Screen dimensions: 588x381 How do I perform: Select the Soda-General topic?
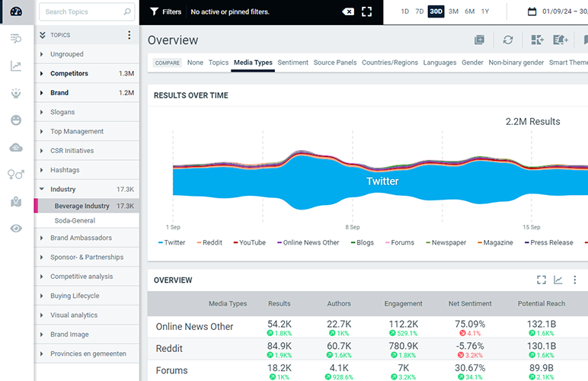(75, 220)
